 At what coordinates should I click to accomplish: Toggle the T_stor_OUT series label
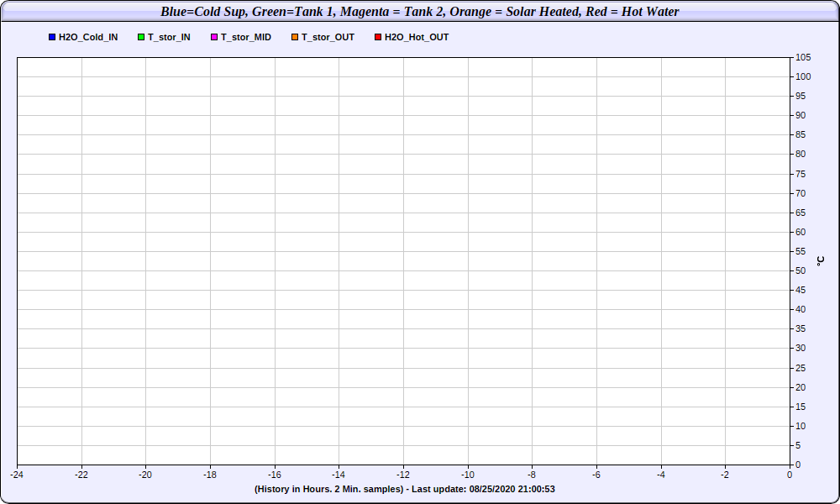328,37
